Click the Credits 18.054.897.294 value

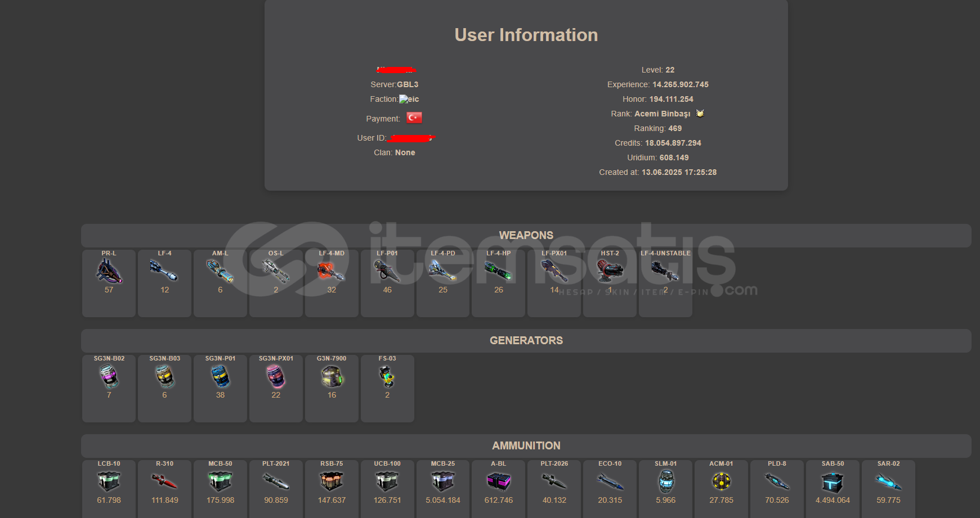(x=673, y=143)
